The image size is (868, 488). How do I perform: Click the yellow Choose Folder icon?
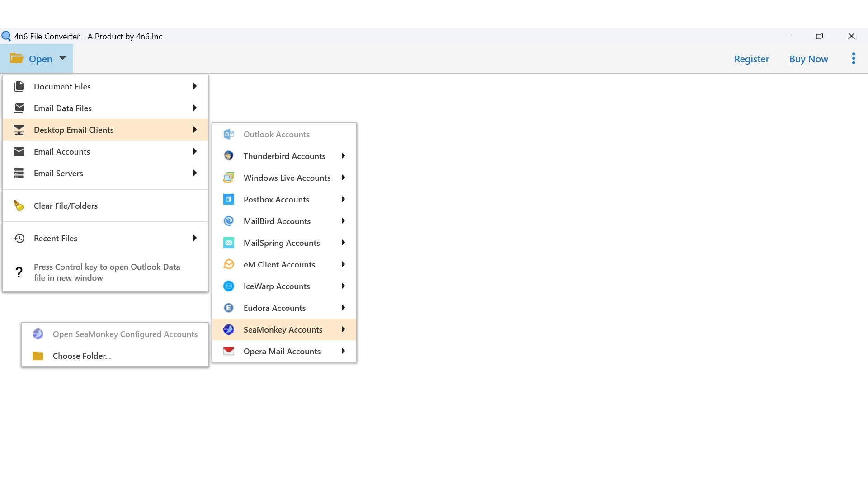pos(38,356)
